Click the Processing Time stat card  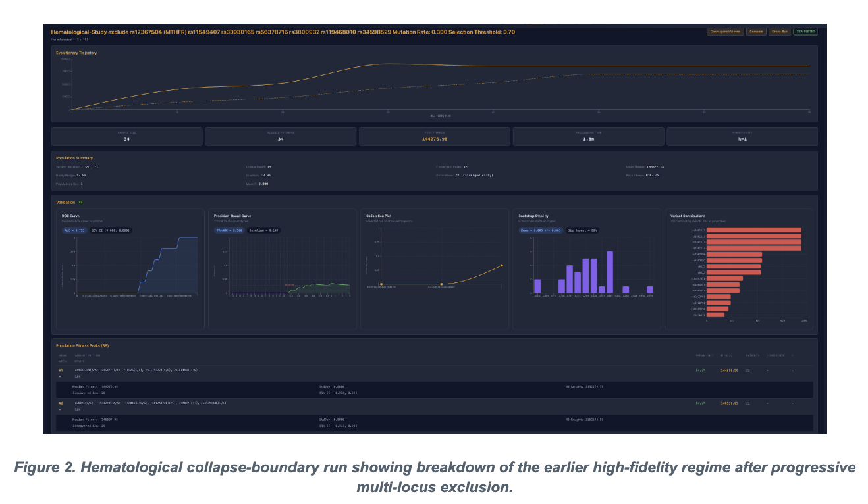coord(588,136)
